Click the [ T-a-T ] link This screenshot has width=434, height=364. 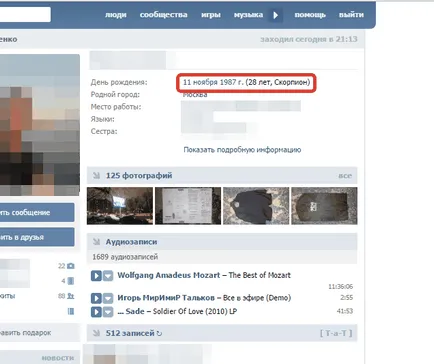click(x=336, y=333)
